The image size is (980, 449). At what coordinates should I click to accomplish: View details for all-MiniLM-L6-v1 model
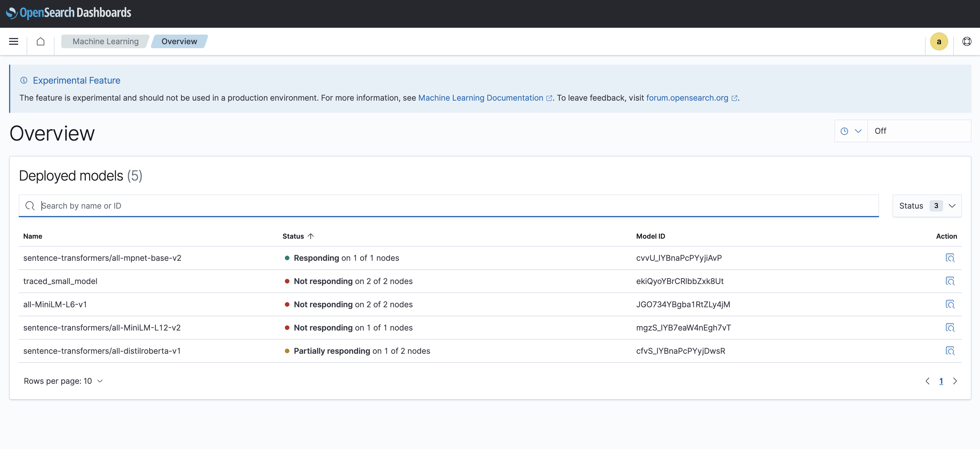click(x=950, y=304)
